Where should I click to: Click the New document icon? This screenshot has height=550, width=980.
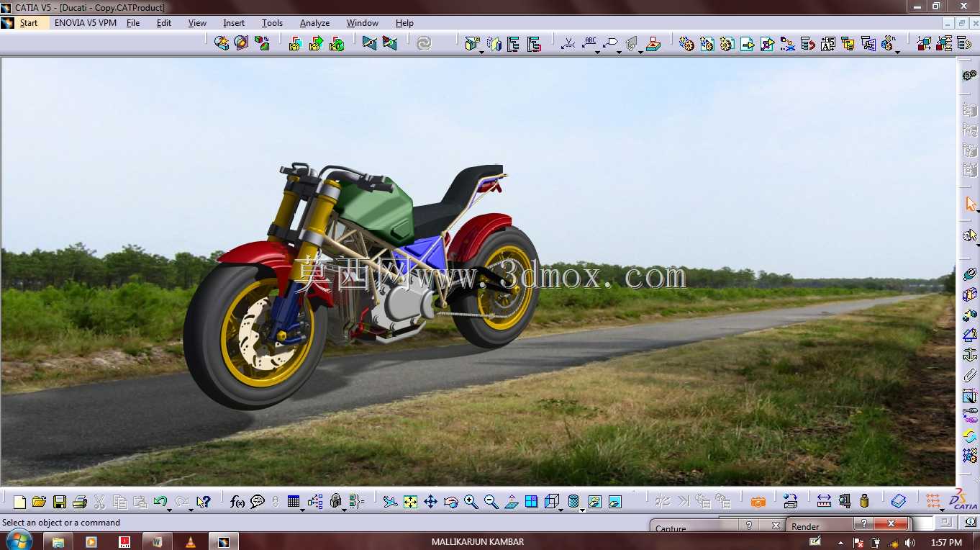click(x=19, y=502)
